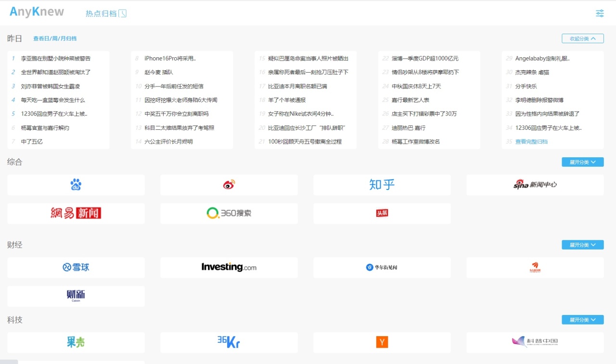616x364 pixels.
Task: Expand the 综合 category with 展开分类
Action: (583, 162)
